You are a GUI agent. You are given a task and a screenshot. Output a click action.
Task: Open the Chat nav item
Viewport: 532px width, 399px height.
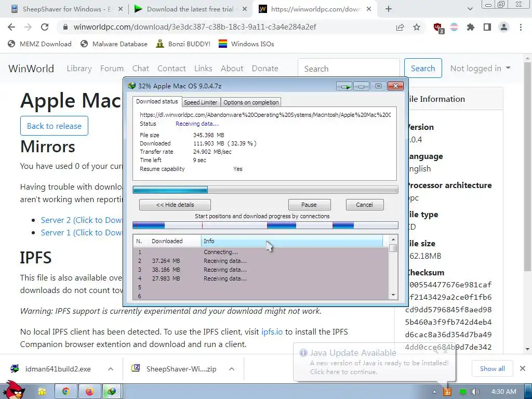141,69
